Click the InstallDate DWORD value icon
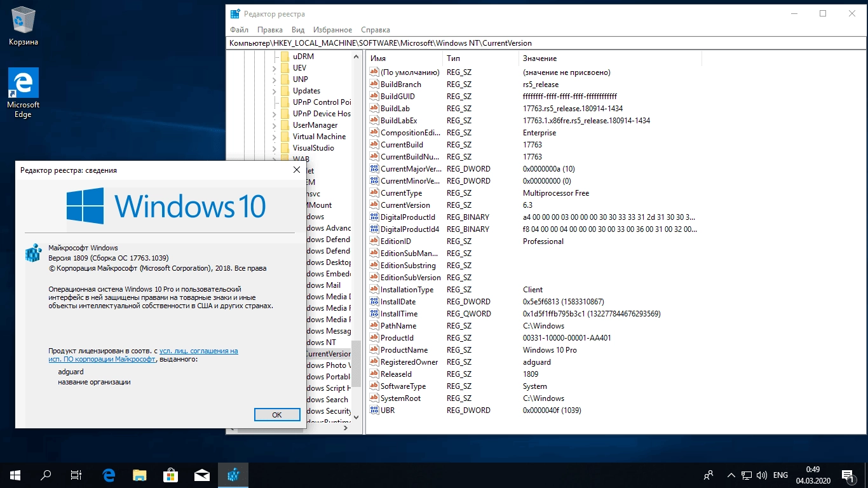 coord(374,302)
